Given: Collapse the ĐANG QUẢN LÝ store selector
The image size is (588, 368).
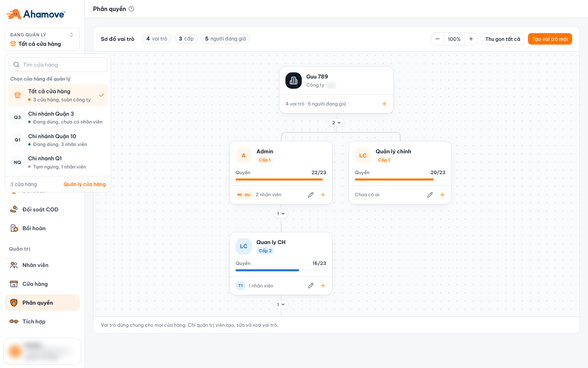Looking at the screenshot, I should (x=42, y=40).
